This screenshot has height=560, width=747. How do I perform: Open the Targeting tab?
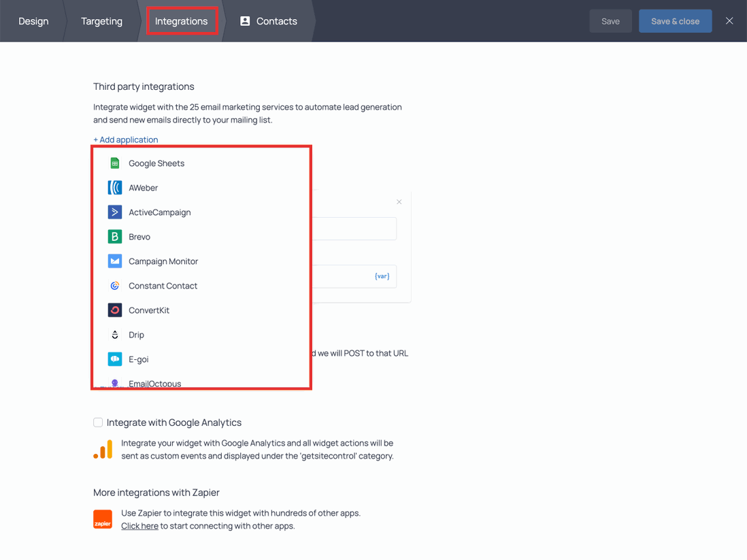coord(101,21)
